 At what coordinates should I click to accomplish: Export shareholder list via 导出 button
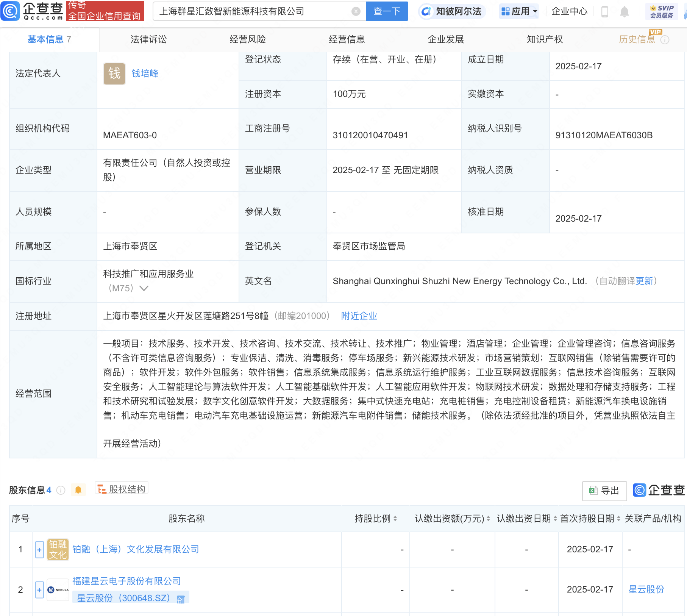604,491
